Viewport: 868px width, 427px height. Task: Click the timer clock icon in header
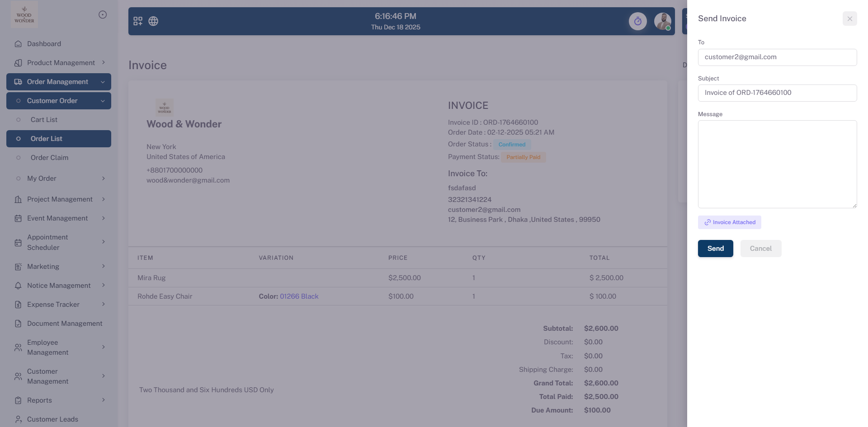tap(637, 21)
